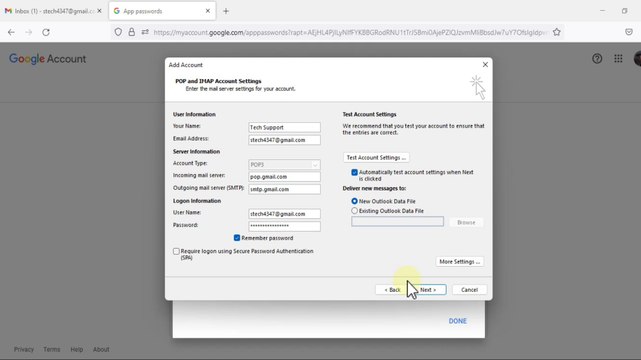Click the Outgoing mail server field
Image resolution: width=641 pixels, height=360 pixels.
tap(284, 190)
